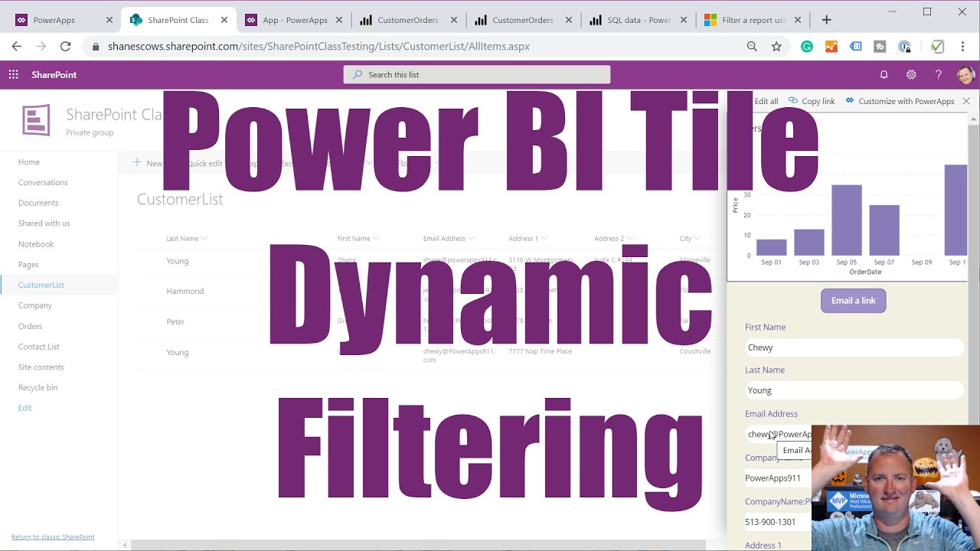The width and height of the screenshot is (980, 551).
Task: Click Return to classic SharePoint link
Action: click(x=53, y=537)
